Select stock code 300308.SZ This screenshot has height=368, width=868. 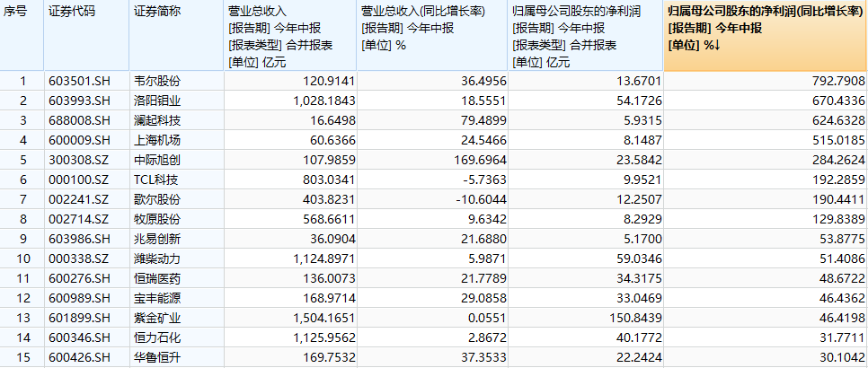pos(78,161)
